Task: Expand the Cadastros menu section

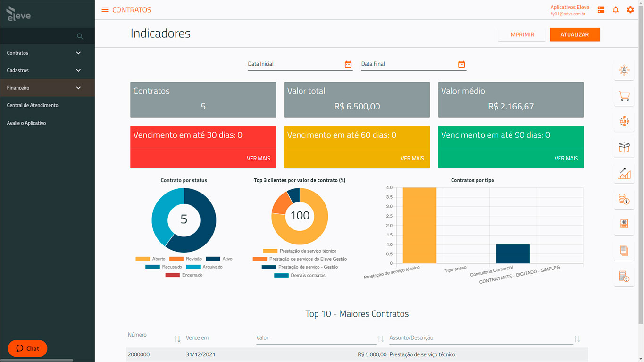Action: click(47, 70)
